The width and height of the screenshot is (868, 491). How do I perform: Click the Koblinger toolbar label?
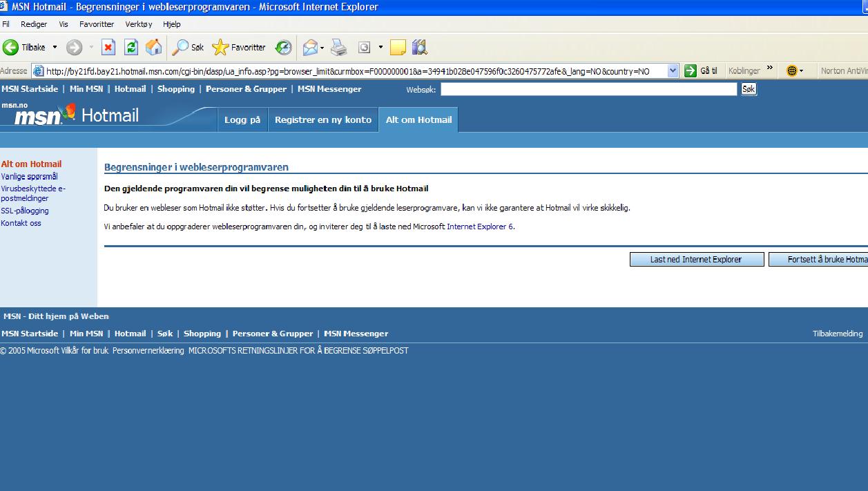[x=744, y=70]
